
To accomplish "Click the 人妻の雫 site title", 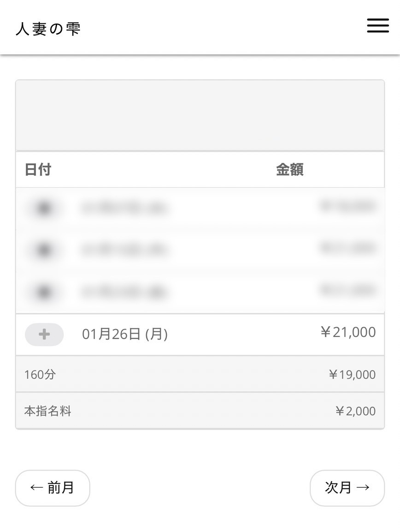I will (x=48, y=29).
